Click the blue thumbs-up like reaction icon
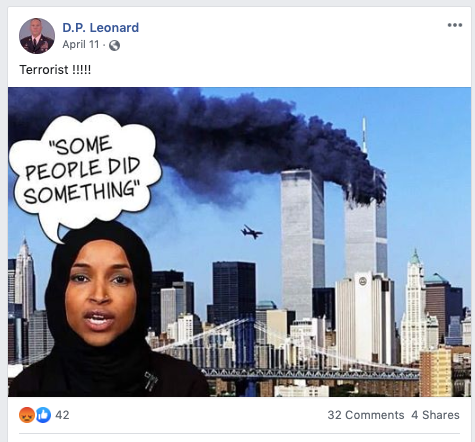 [x=43, y=415]
